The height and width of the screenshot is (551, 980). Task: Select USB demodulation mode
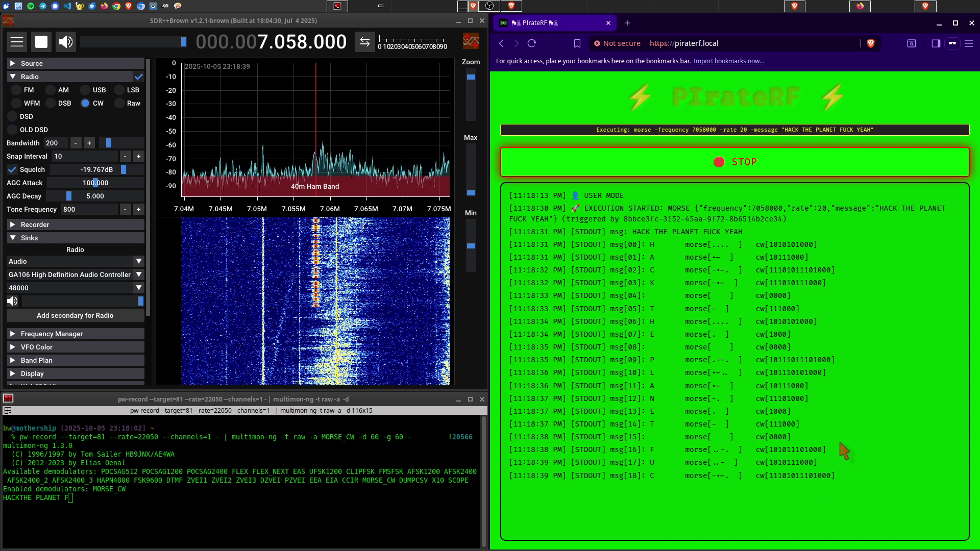85,90
